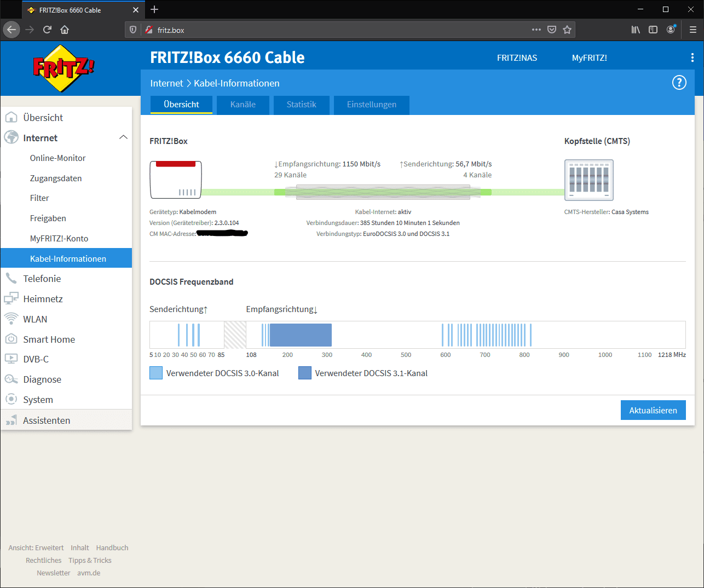
Task: Open the Newsletter footer link
Action: pyautogui.click(x=53, y=573)
